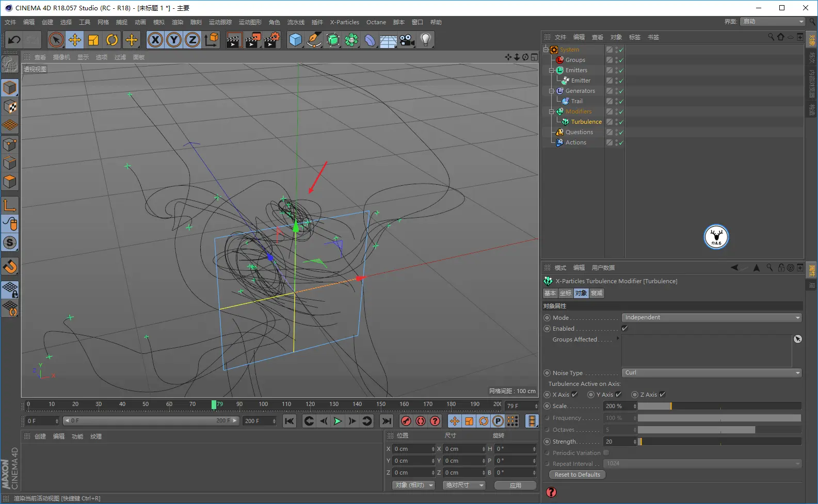Disable the Z Axis turbulence checkbox
The image size is (818, 504).
[x=662, y=395]
